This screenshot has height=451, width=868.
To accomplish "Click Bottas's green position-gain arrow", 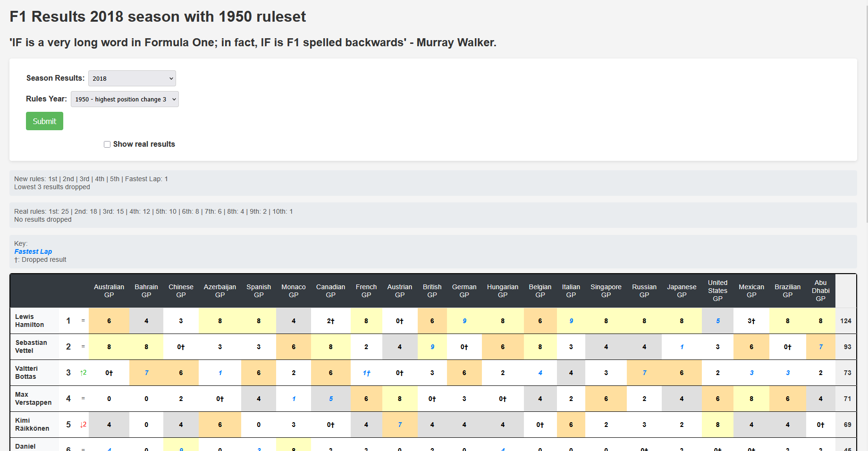I will (x=83, y=372).
